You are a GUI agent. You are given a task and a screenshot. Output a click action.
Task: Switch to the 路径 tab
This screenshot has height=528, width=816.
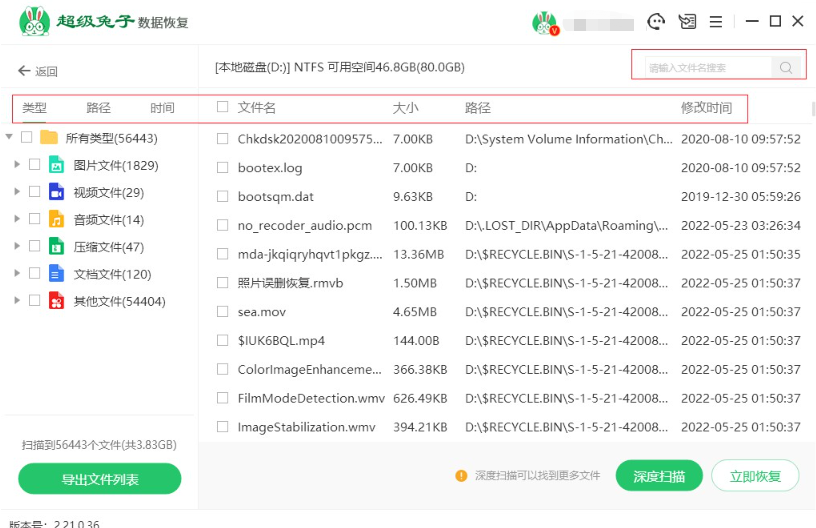coord(98,108)
